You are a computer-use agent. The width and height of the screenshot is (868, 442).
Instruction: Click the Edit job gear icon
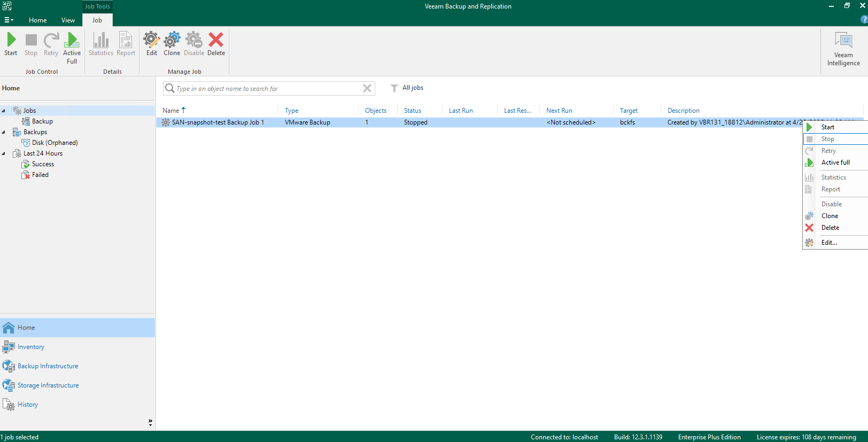tap(152, 40)
